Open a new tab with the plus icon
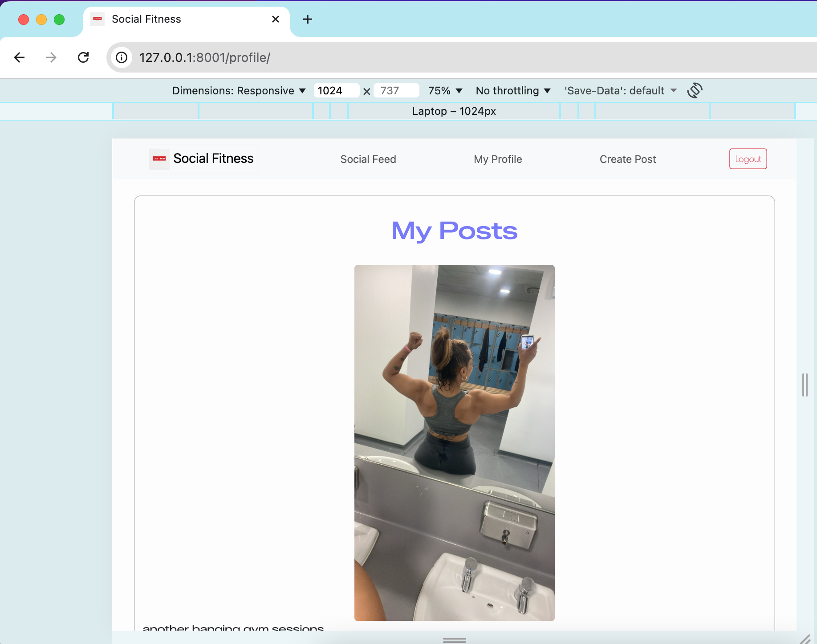Viewport: 817px width, 644px height. pyautogui.click(x=308, y=19)
